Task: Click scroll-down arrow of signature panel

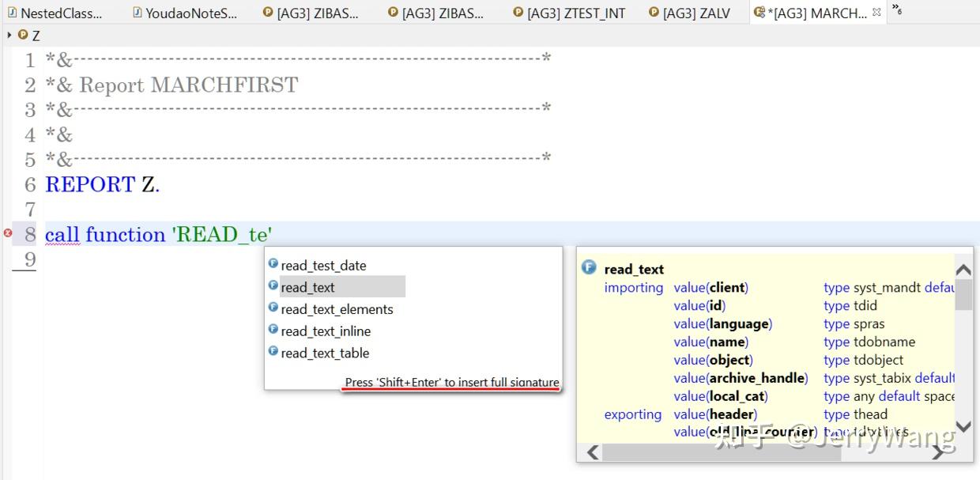Action: click(x=963, y=428)
